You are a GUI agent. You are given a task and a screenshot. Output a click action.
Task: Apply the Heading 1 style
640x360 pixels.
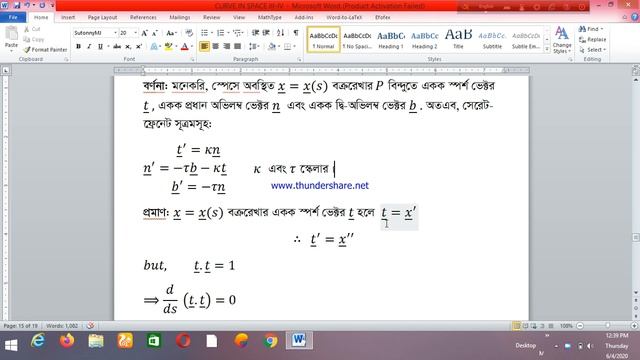[391, 40]
